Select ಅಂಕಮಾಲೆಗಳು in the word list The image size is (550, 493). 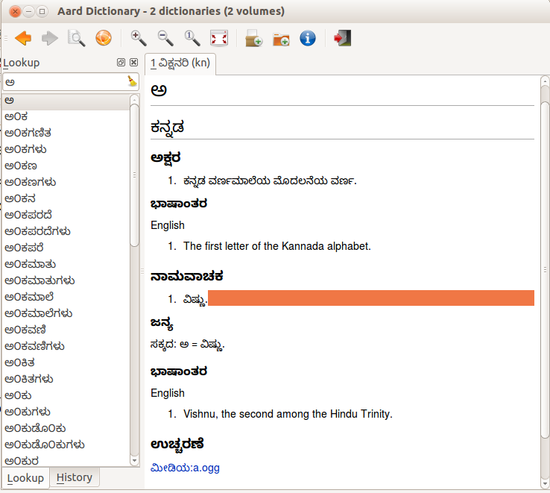coord(66,313)
